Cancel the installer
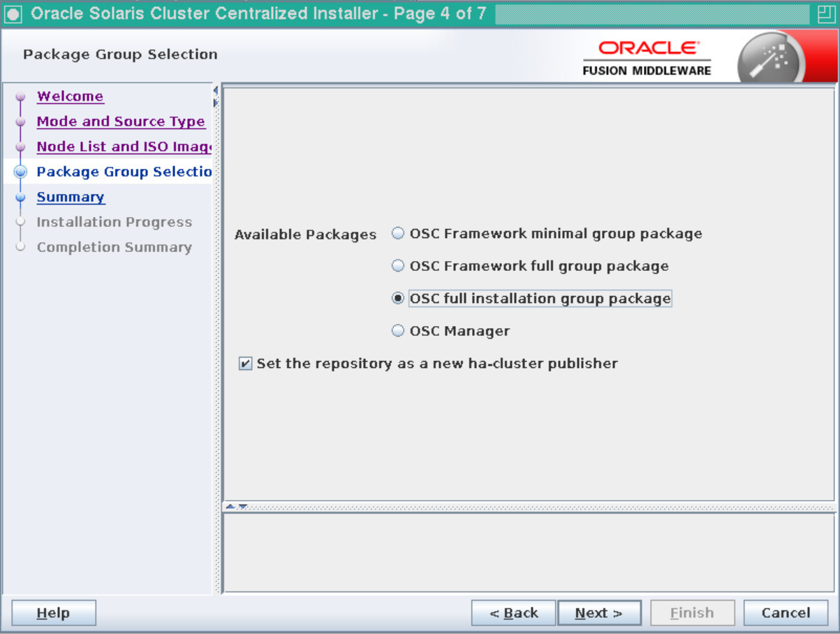Viewport: 840px width, 634px height. (x=786, y=613)
